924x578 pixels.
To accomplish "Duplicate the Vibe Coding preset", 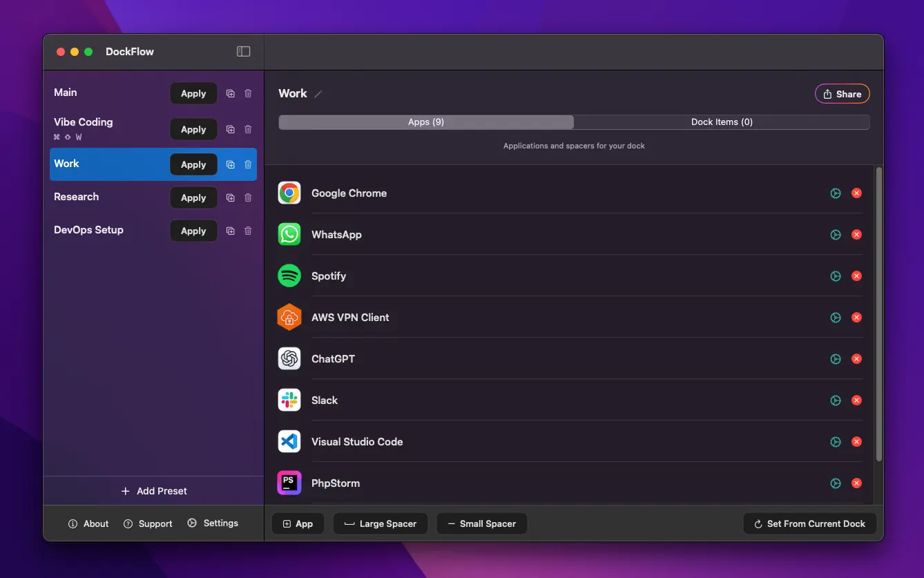I will click(231, 129).
